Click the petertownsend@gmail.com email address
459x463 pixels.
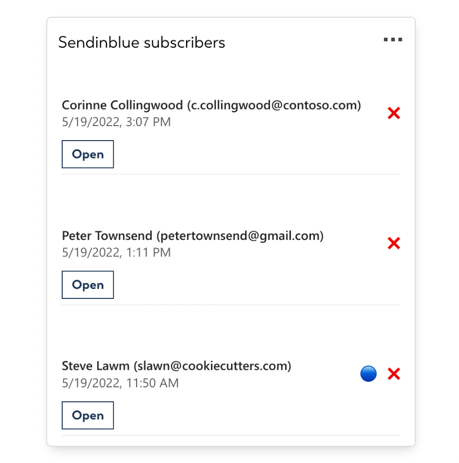[240, 236]
